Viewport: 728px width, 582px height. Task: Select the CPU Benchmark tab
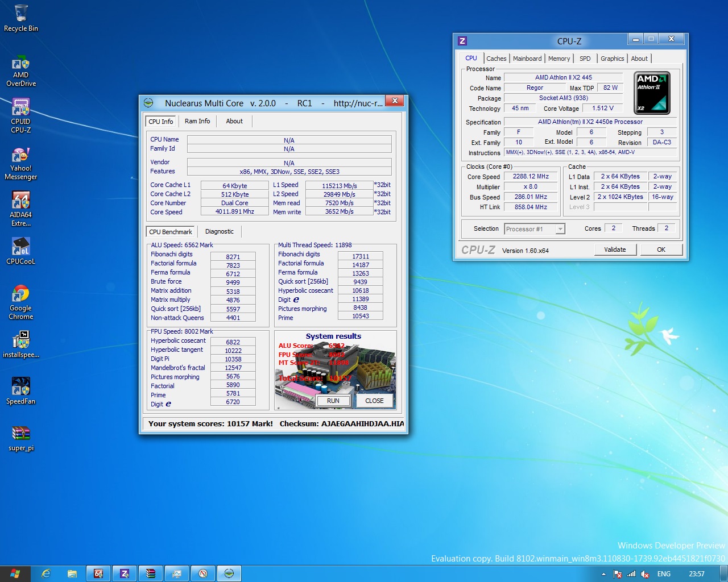point(171,232)
